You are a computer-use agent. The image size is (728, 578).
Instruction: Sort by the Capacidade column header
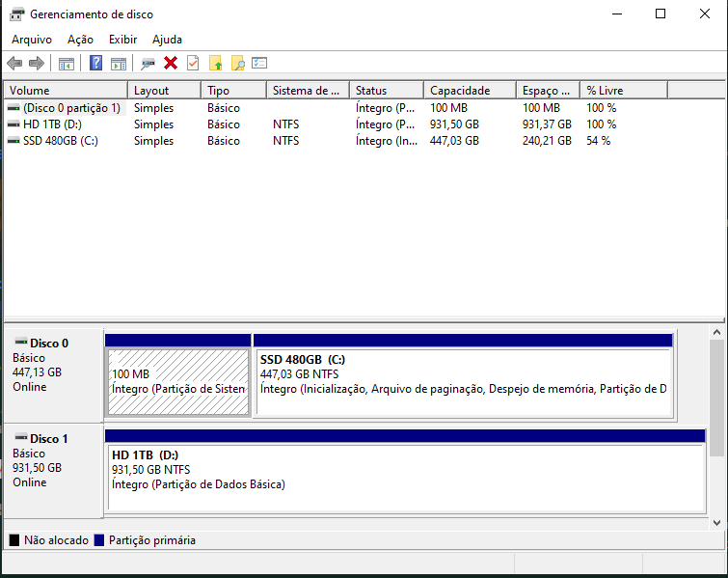click(470, 90)
